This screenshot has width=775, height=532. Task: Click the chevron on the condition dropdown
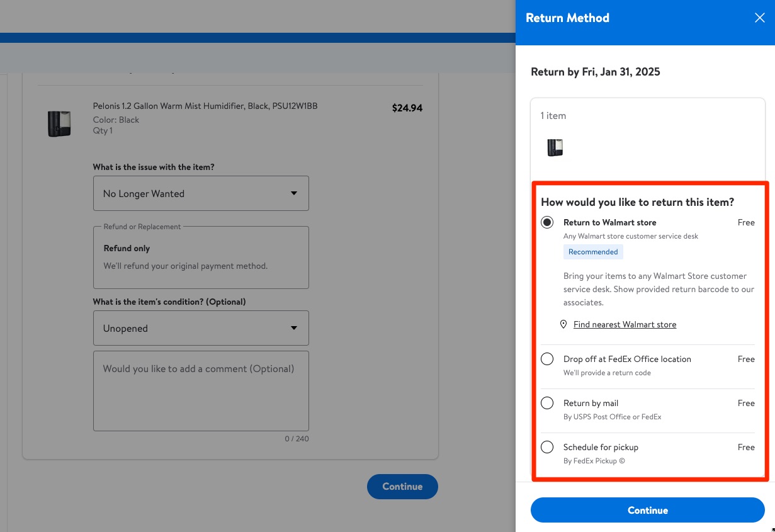pos(293,328)
